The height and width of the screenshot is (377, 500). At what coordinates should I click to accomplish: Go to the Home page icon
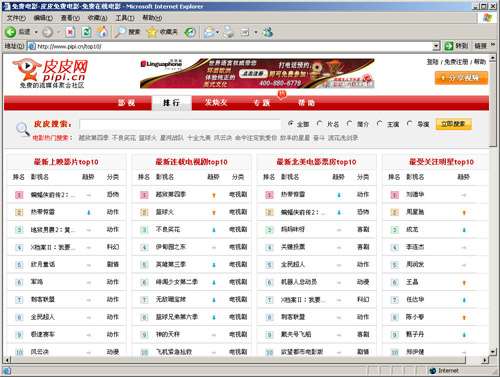coord(102,32)
